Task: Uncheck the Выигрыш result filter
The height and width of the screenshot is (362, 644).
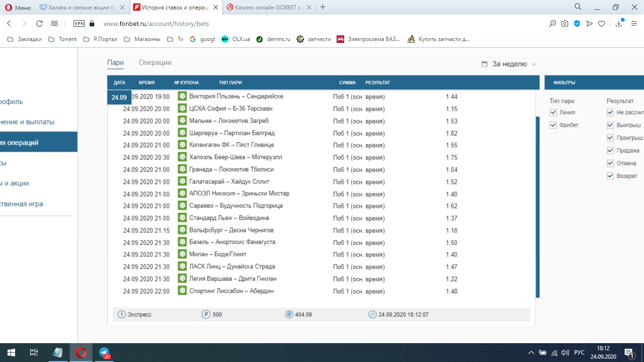Action: [610, 125]
